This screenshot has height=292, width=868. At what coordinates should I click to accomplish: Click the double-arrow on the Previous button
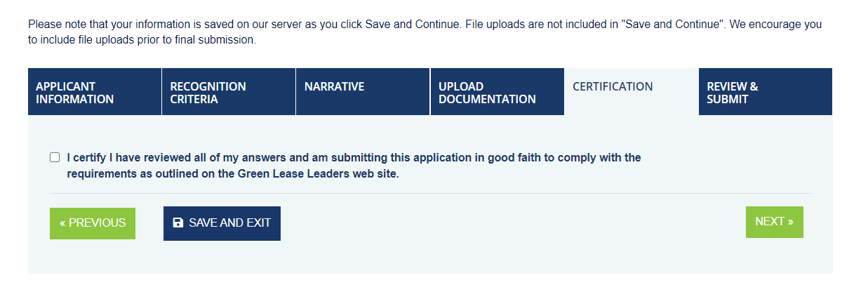tap(62, 223)
